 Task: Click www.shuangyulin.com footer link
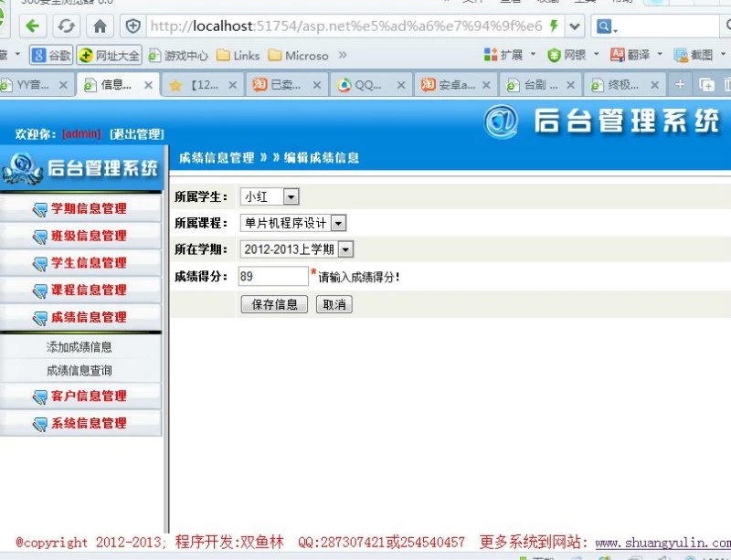(662, 543)
